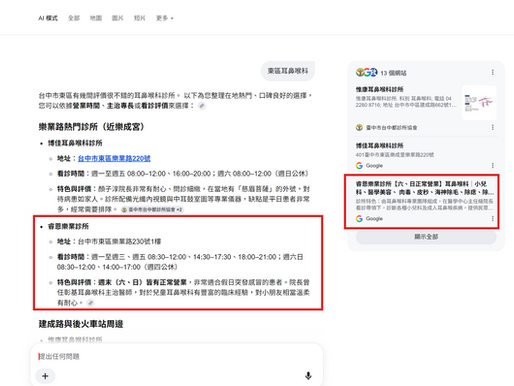Open the 睿恩樂業診所【六、日正常營業】 source card title
The height and width of the screenshot is (386, 514).
point(424,188)
